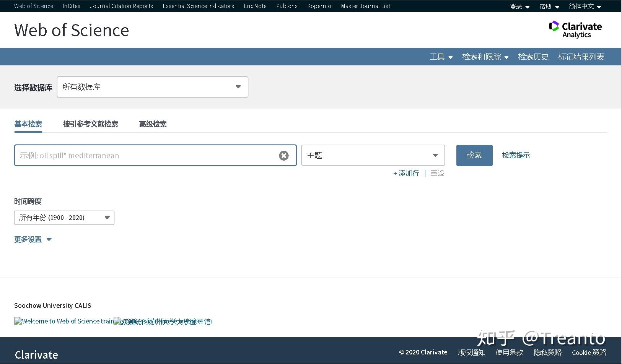Open the Publons link

(287, 6)
